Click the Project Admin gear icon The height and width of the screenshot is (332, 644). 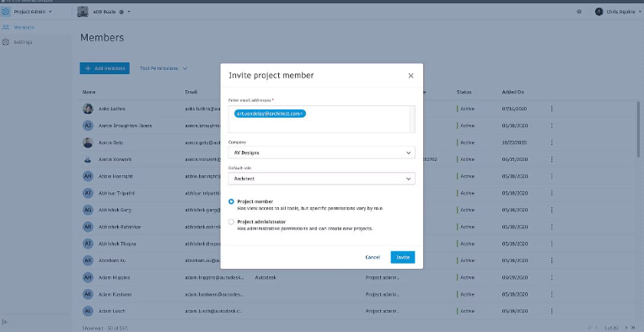point(6,12)
